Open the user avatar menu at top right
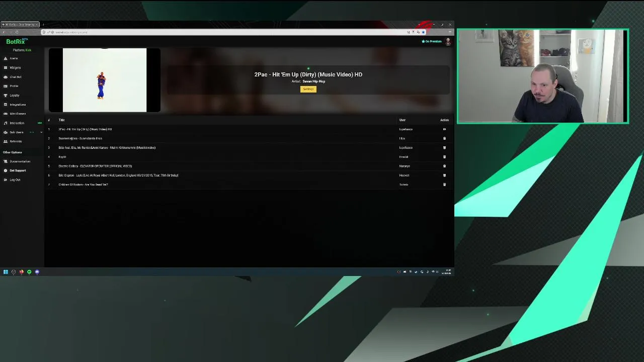Viewport: 644px width, 362px height. click(448, 42)
